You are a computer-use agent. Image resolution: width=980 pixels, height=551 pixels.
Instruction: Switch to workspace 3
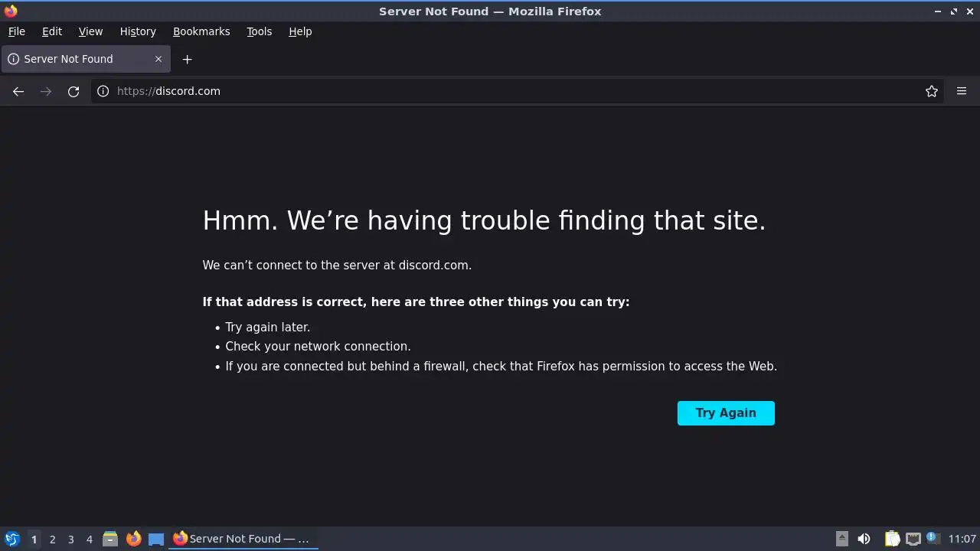[x=70, y=539]
